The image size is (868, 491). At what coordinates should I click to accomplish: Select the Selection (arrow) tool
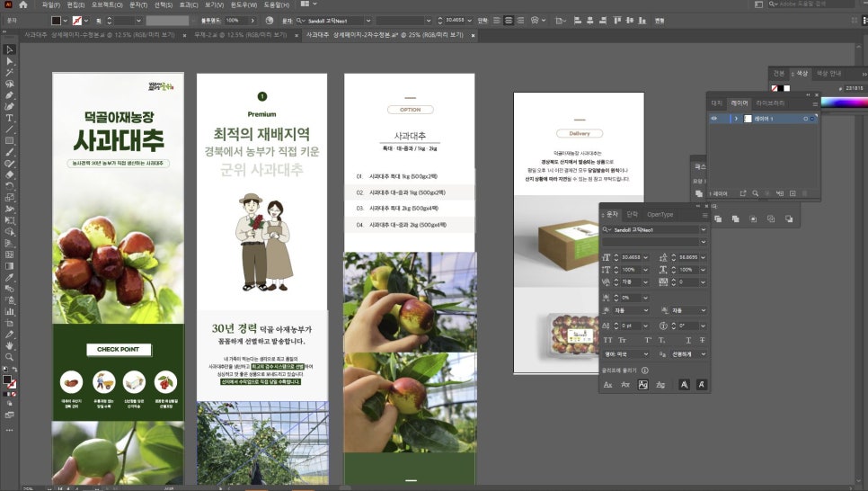click(9, 49)
